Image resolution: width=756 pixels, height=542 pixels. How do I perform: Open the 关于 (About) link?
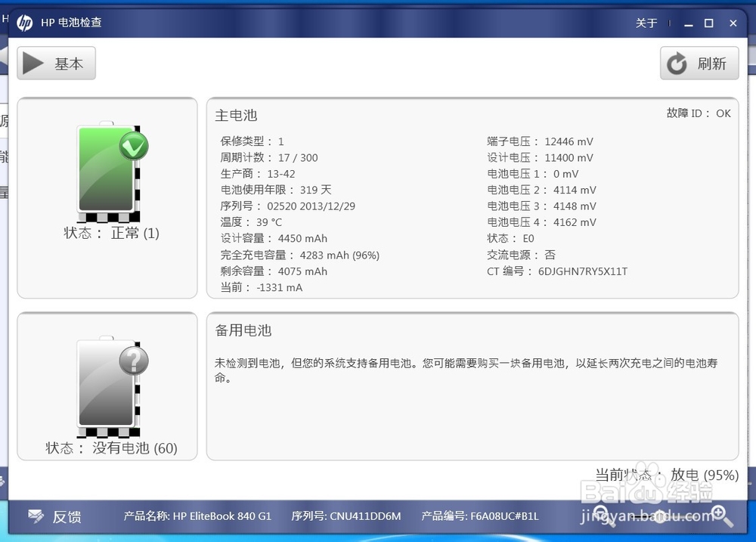(x=646, y=23)
